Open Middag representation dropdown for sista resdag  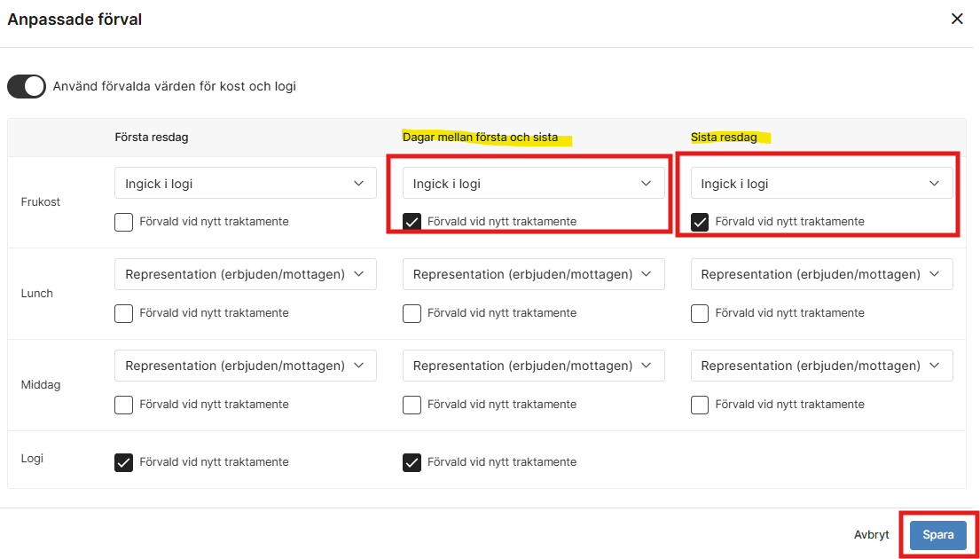pyautogui.click(x=821, y=365)
